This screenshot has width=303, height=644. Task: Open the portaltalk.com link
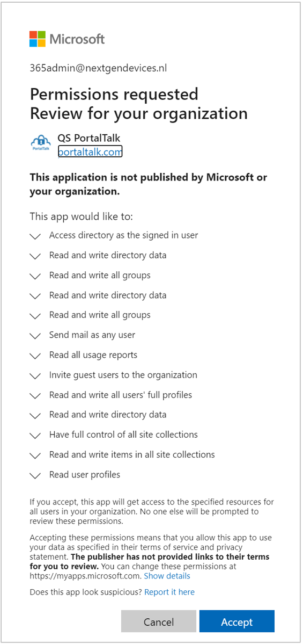tap(90, 151)
